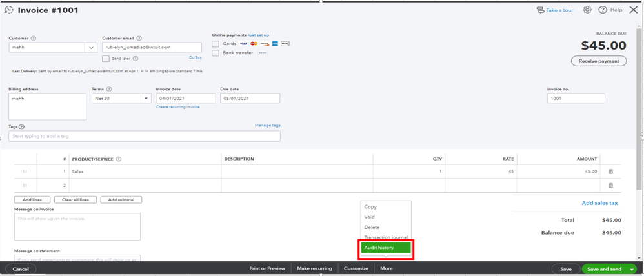Click the rate cell showing 45
Screen dimensions: 644x276
[481, 172]
